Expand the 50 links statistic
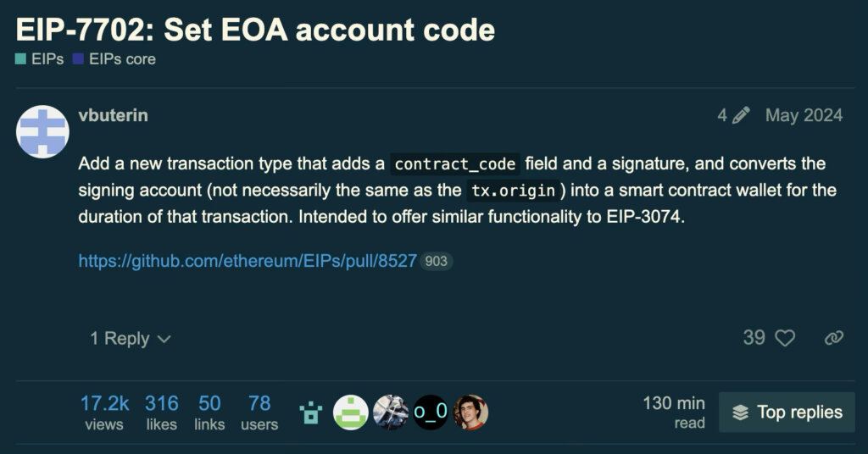This screenshot has height=454, width=868. pos(209,412)
